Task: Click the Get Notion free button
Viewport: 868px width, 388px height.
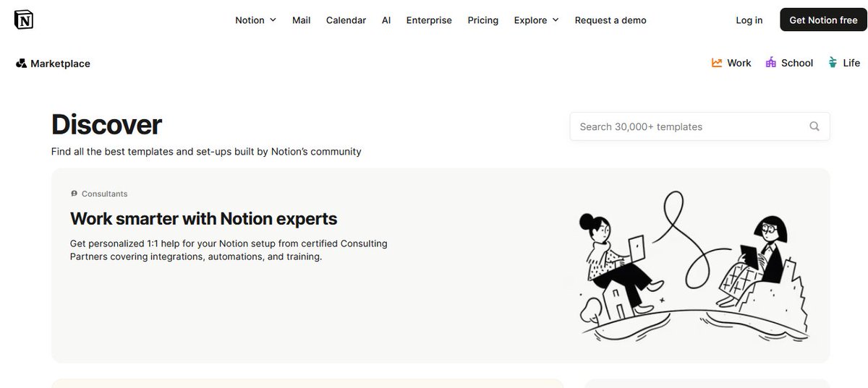Action: (823, 20)
